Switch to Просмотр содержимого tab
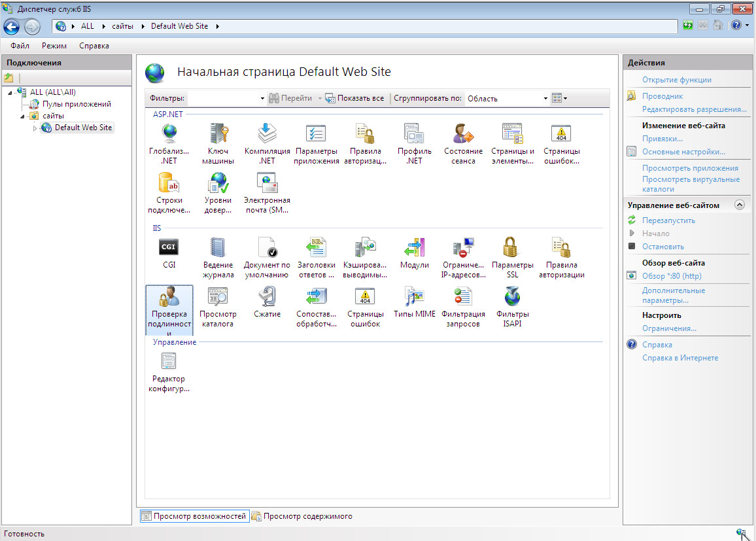756x541 pixels. pyautogui.click(x=302, y=516)
